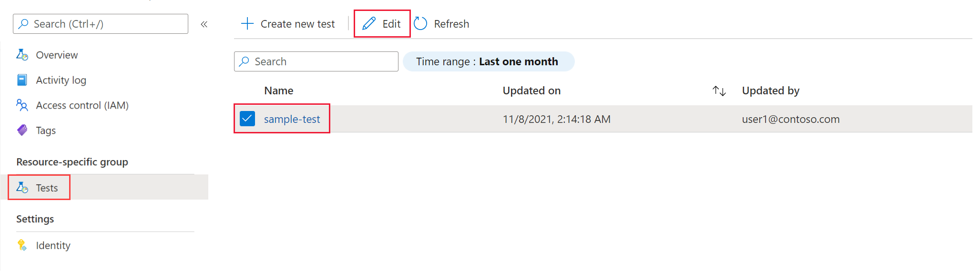Click the Tests flask icon in sidebar
Screen dimensions: 980x272
coord(22,188)
